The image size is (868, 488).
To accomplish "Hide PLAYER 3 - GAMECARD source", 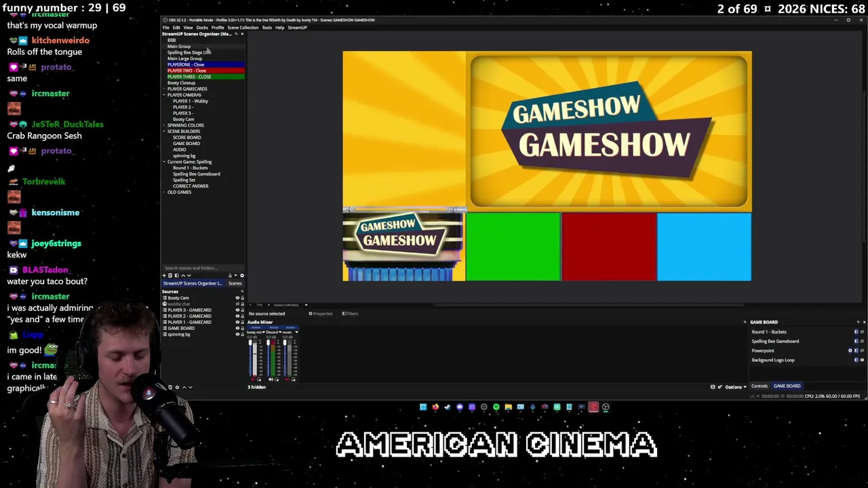I will pos(237,310).
